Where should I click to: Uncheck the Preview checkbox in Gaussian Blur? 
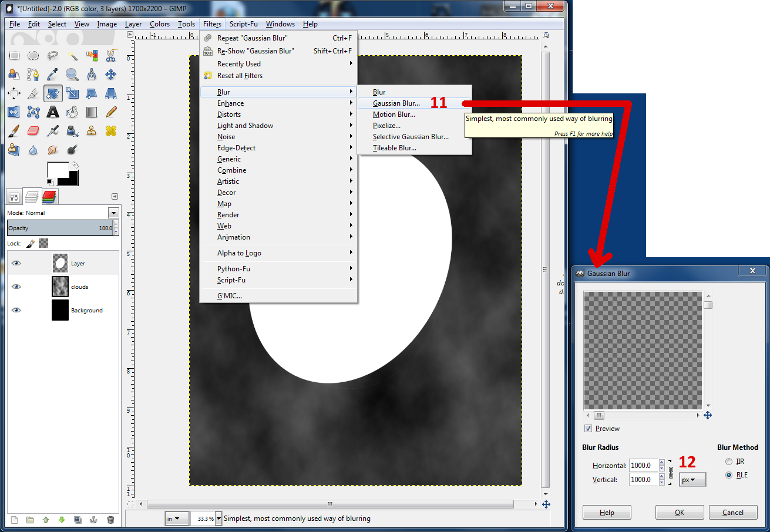[x=587, y=428]
